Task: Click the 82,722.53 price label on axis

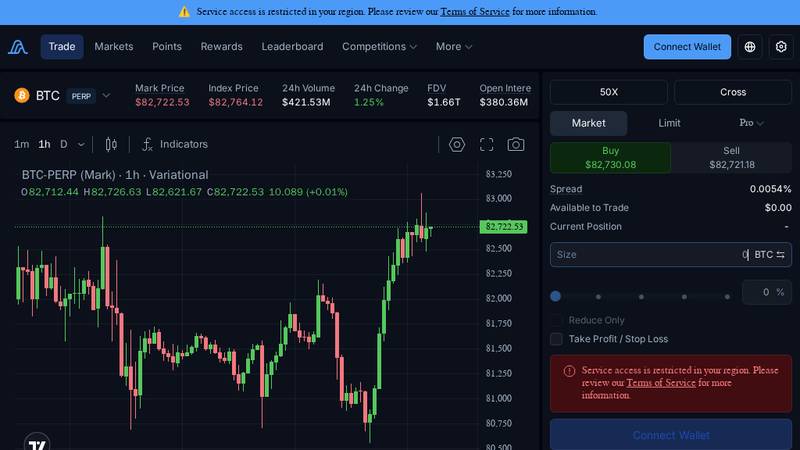Action: [504, 227]
